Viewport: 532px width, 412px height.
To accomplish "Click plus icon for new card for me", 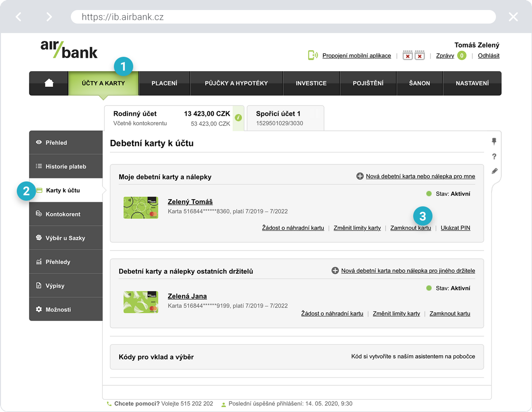I will [x=360, y=176].
